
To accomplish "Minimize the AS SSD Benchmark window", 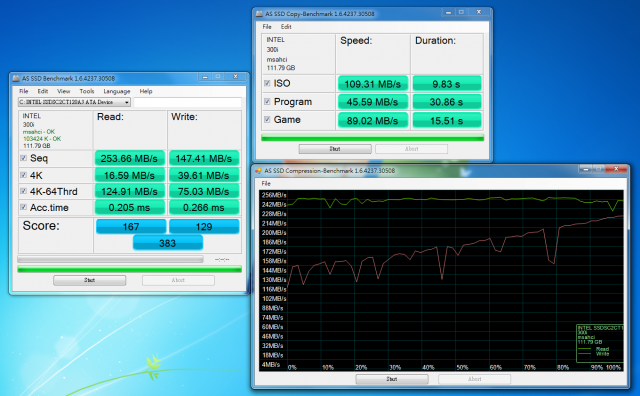I will point(205,77).
